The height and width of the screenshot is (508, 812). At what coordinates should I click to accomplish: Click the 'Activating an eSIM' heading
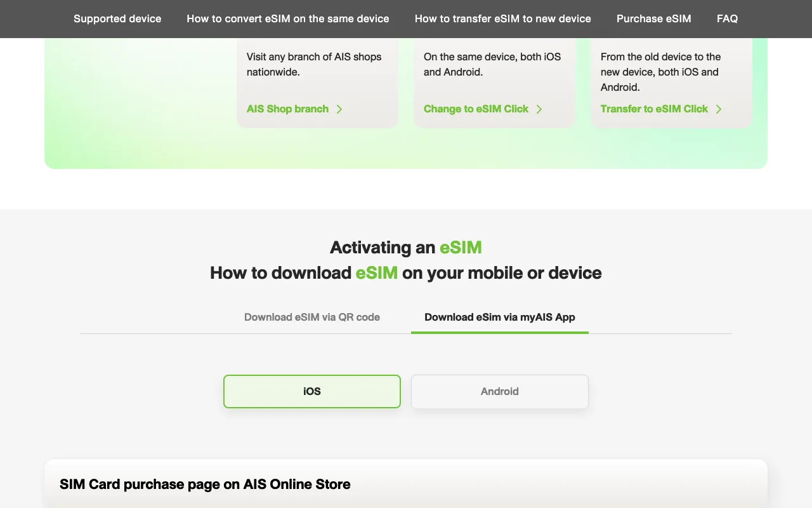pyautogui.click(x=406, y=247)
